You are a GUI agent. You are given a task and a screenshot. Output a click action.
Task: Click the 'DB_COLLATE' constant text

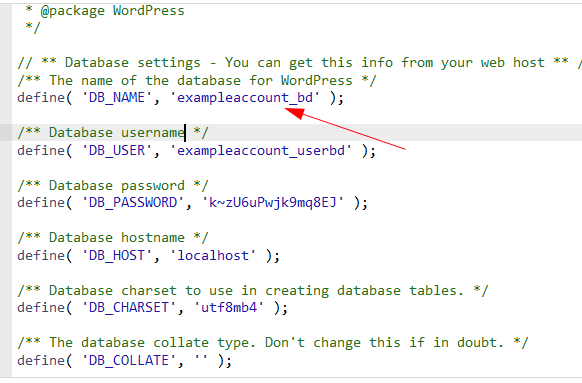pyautogui.click(x=128, y=360)
